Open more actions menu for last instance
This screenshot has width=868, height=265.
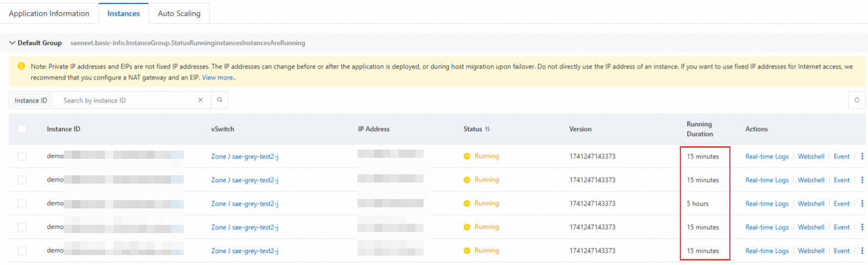coord(862,251)
